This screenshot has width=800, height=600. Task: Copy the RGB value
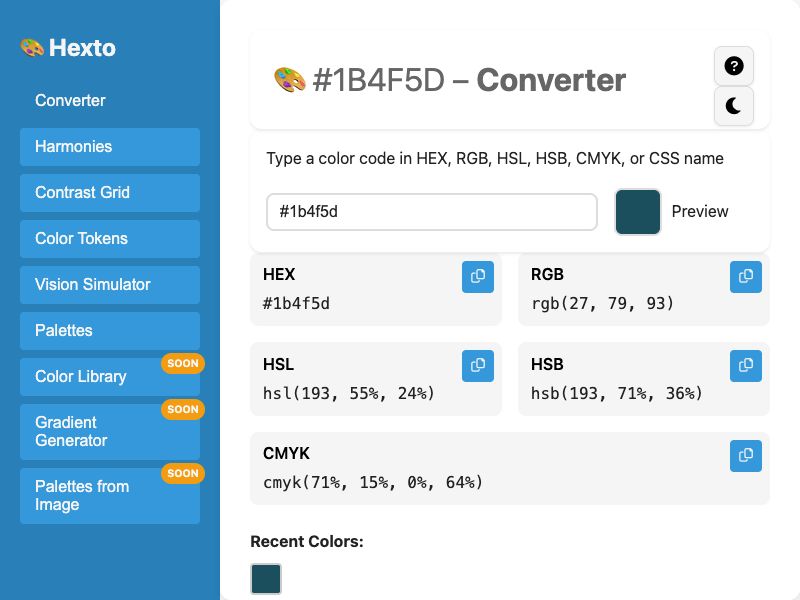coord(745,277)
